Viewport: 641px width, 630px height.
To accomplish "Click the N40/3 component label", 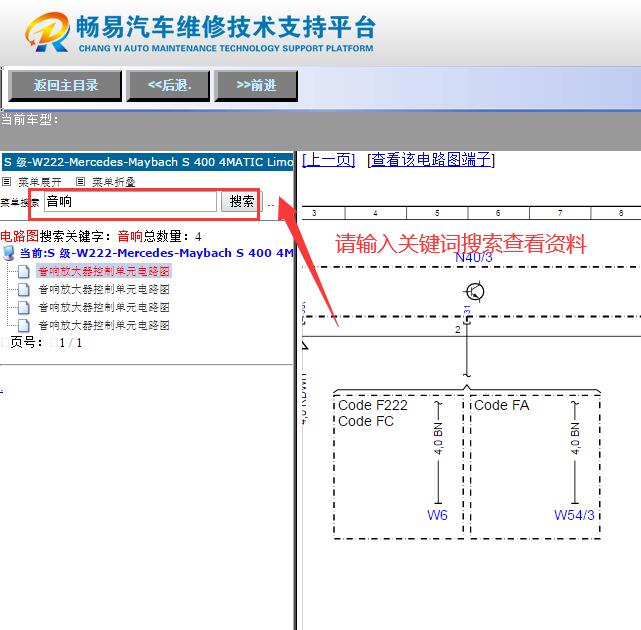I will tap(473, 258).
